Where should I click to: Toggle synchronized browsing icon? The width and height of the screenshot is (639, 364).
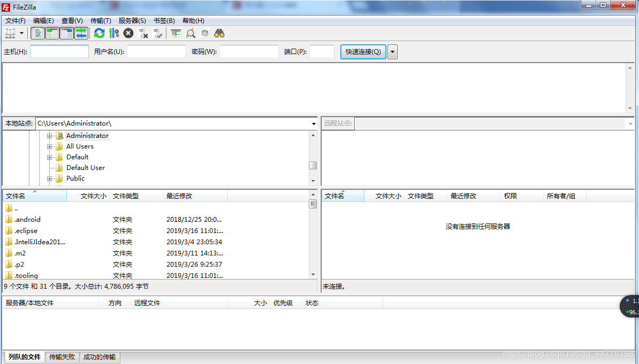click(x=205, y=33)
